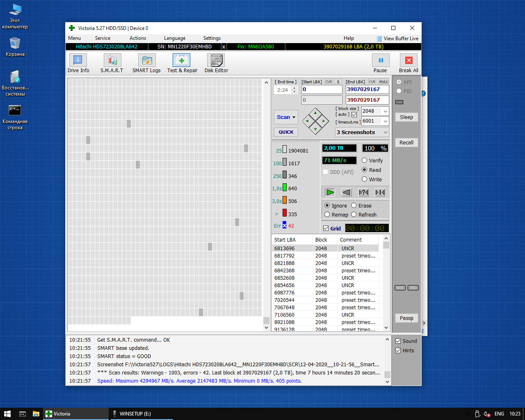
Task: Select the Erase radio button
Action: pos(354,205)
